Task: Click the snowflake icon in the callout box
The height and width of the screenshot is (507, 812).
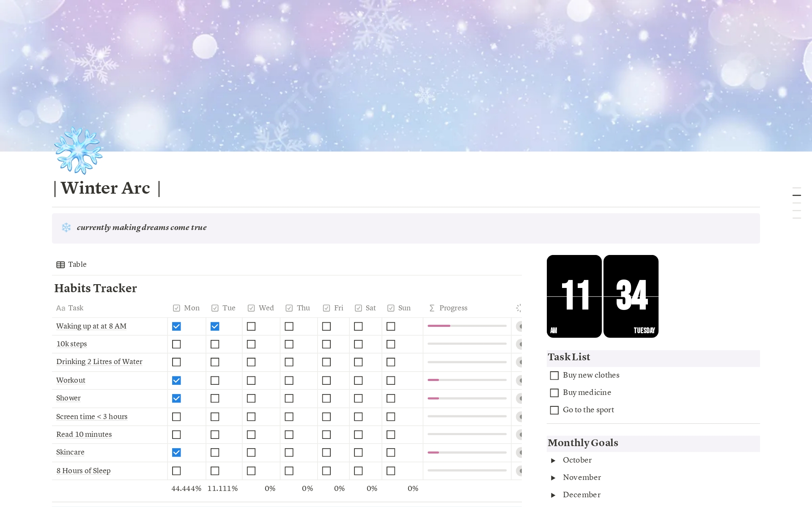Action: (66, 227)
